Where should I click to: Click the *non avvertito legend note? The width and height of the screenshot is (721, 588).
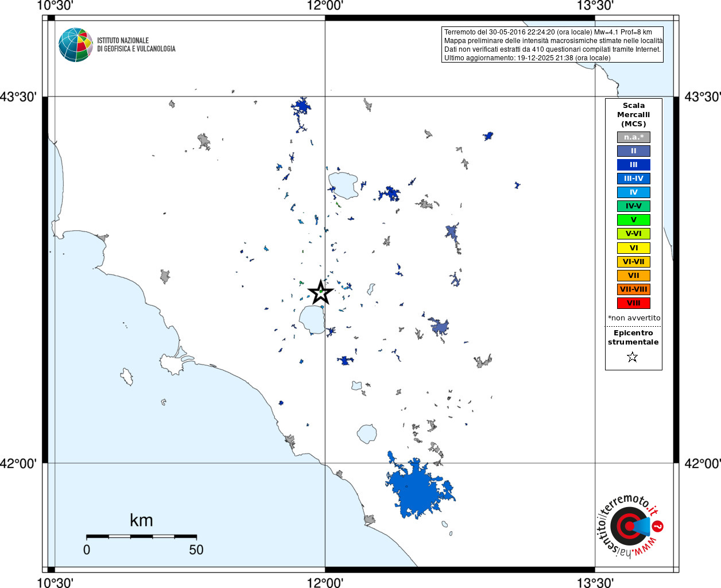(634, 318)
